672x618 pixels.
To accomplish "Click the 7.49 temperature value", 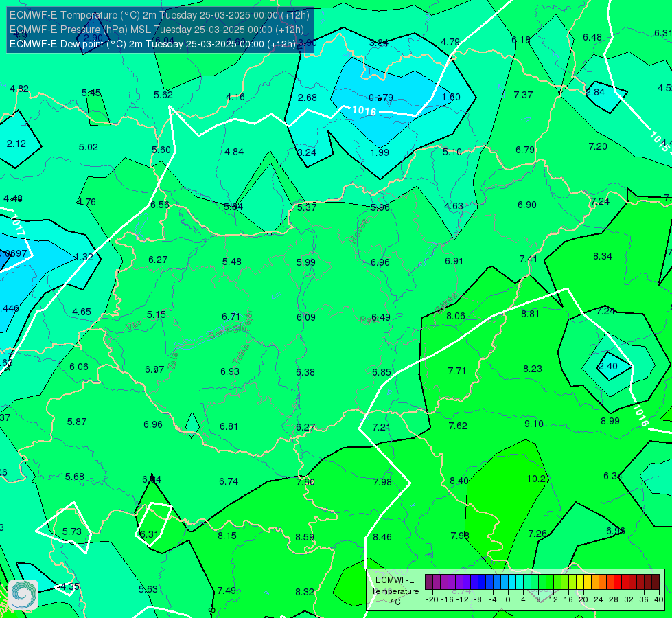I will pos(227,591).
